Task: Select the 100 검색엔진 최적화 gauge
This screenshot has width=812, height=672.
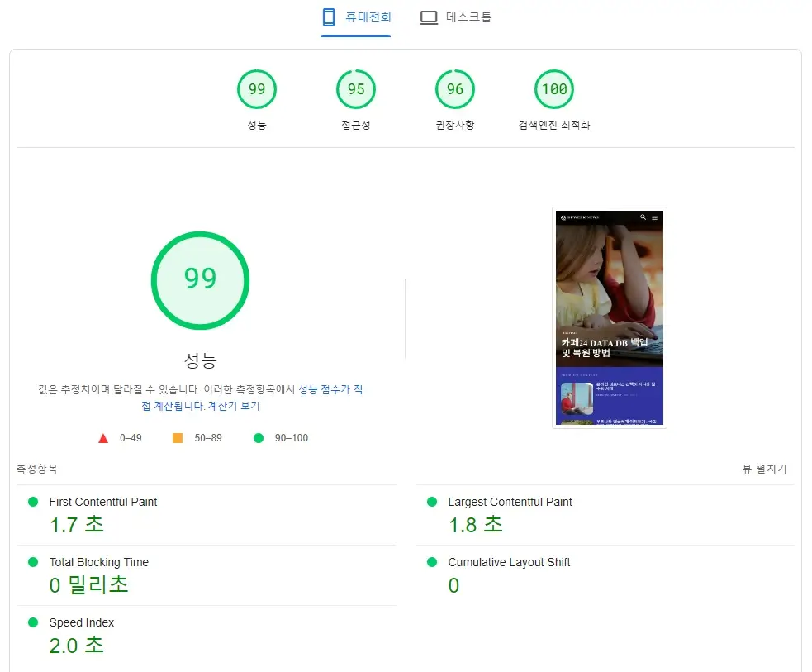Action: click(554, 89)
